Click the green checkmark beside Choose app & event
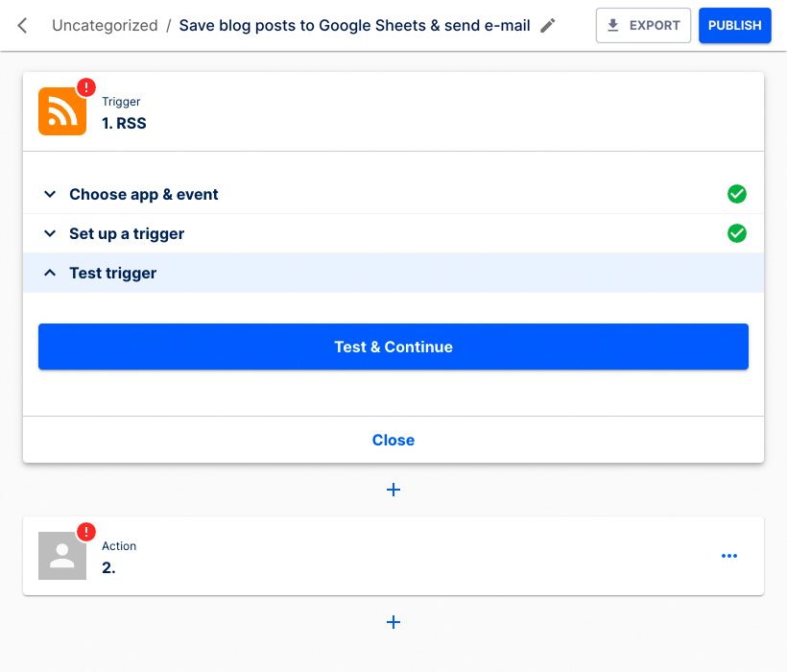Screen dimensions: 787x672 pos(737,194)
